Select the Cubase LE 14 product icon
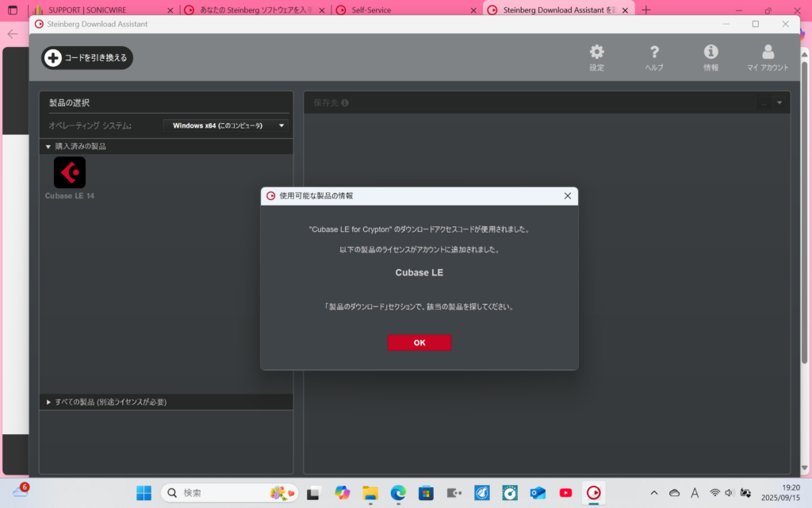 coord(70,173)
